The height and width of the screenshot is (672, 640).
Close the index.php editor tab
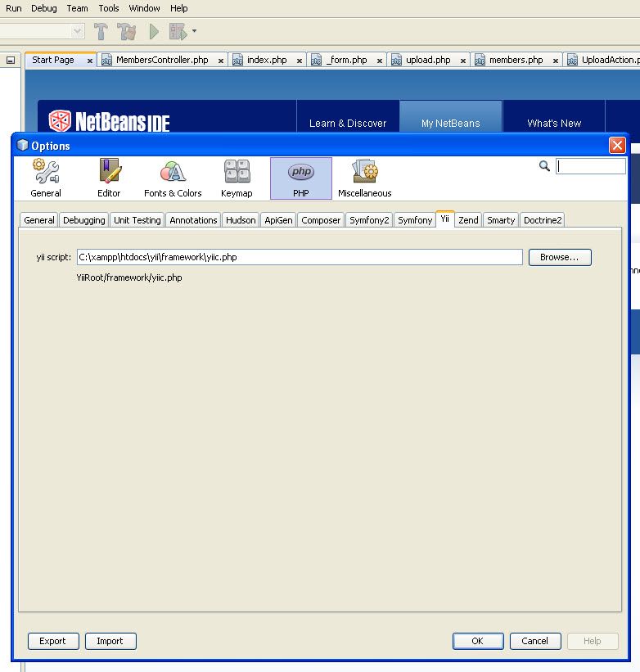(x=300, y=61)
